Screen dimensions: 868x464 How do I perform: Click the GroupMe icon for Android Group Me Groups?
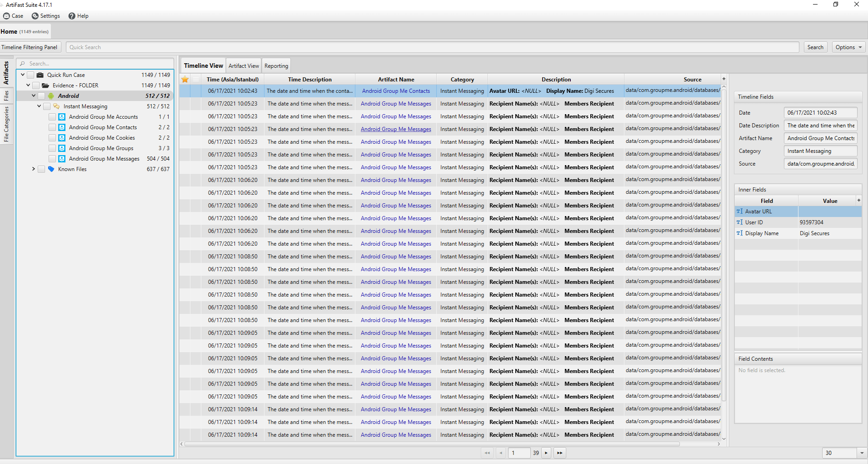coord(62,148)
